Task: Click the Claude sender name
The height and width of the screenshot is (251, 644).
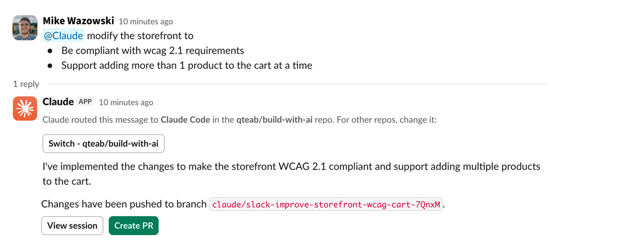Action: pos(58,102)
